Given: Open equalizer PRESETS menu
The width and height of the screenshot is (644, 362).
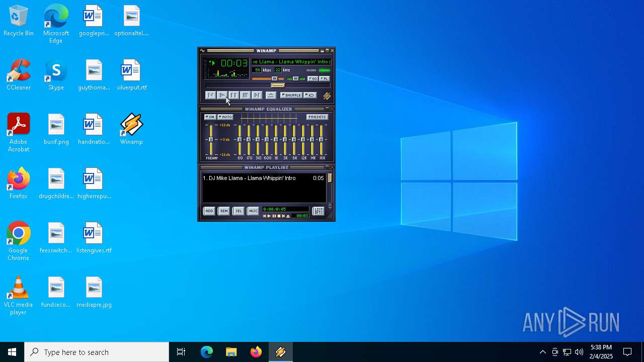Looking at the screenshot, I should pos(317,117).
